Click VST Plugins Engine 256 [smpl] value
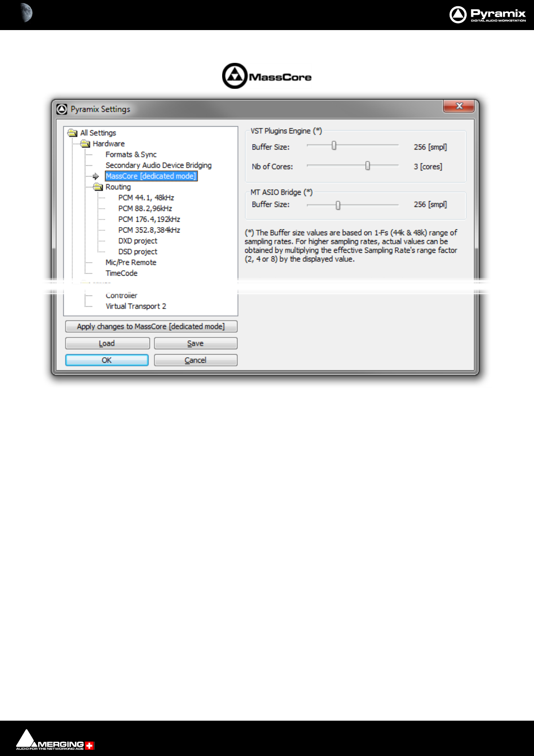The width and height of the screenshot is (534, 756). pos(430,147)
